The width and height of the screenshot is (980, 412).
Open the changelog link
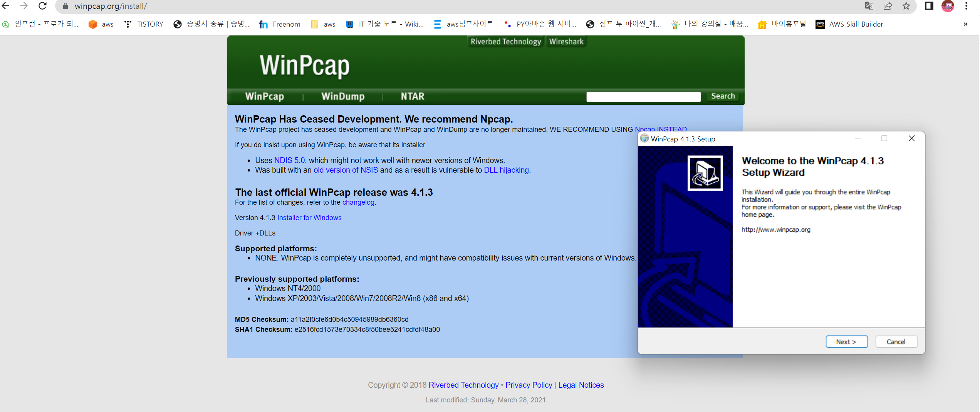point(358,202)
